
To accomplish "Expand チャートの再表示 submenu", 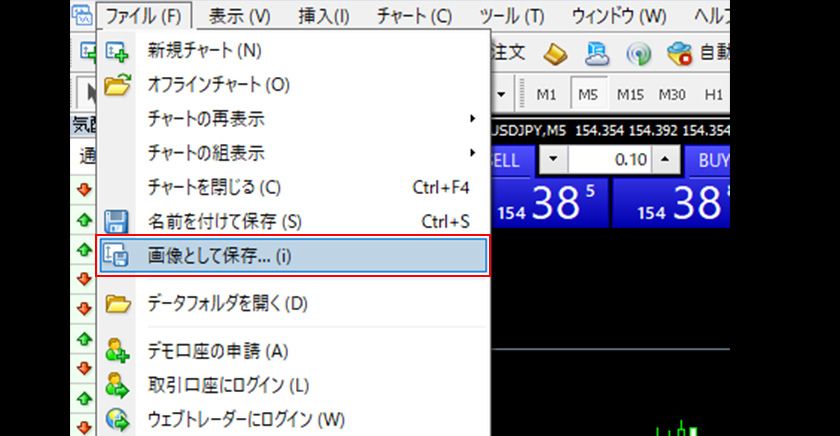I will click(294, 119).
